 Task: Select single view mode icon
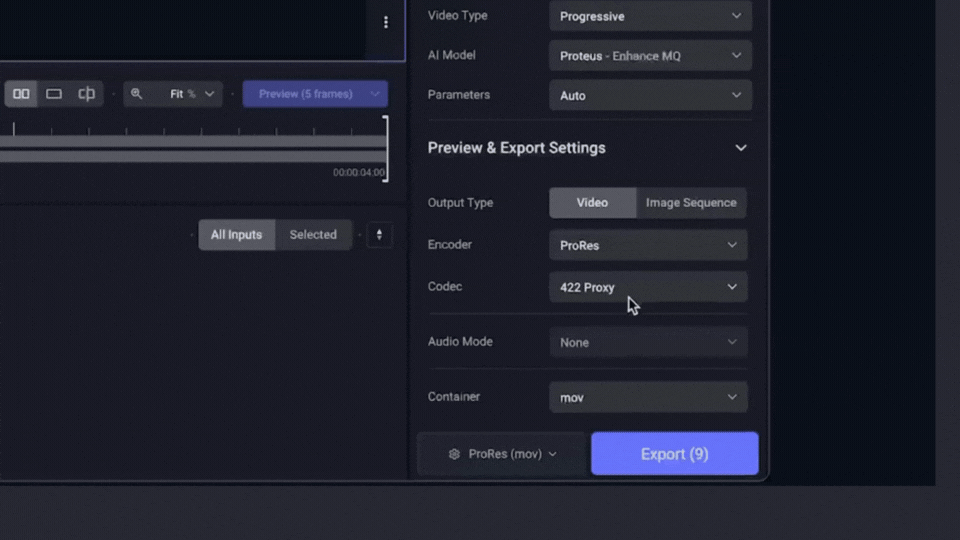(54, 94)
